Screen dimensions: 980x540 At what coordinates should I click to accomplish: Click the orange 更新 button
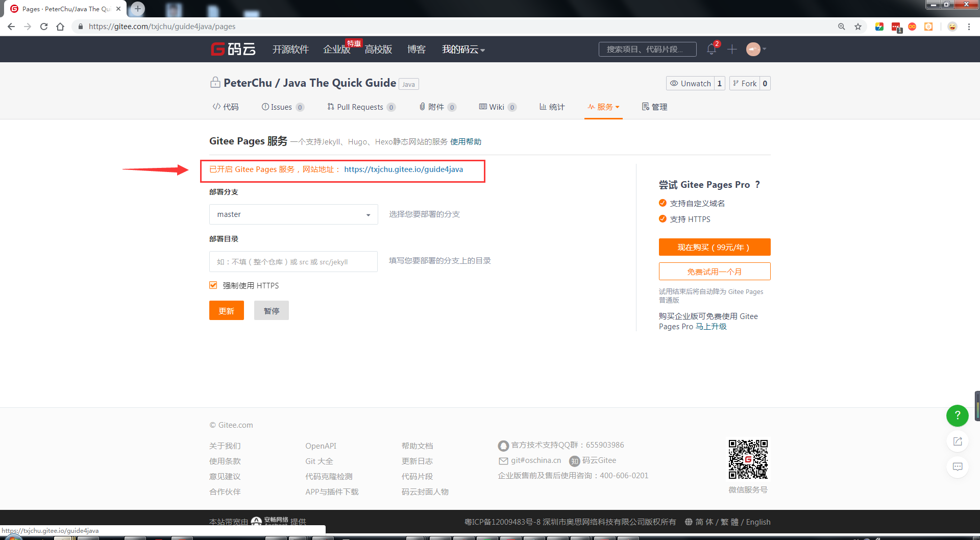[226, 310]
